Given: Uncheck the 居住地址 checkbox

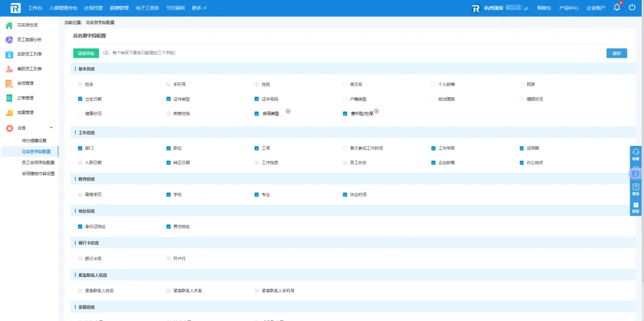Looking at the screenshot, I should pos(168,226).
